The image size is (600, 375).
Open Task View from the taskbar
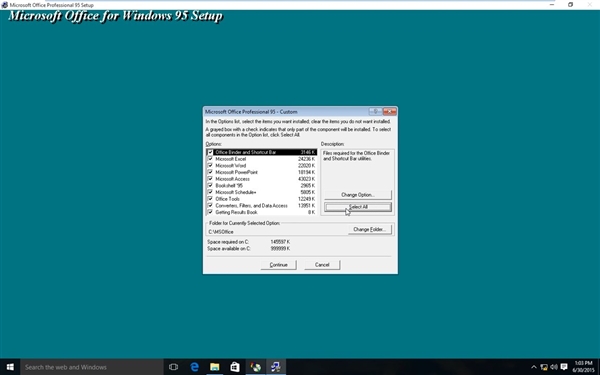(x=173, y=367)
